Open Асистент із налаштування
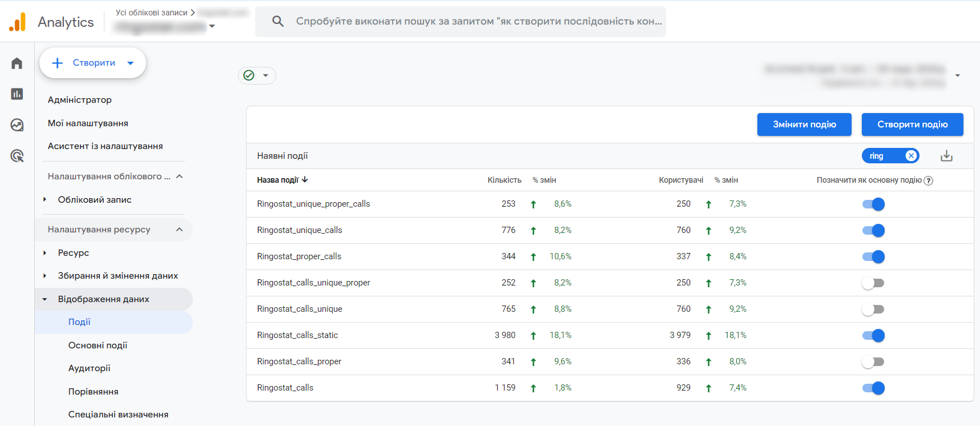 105,146
